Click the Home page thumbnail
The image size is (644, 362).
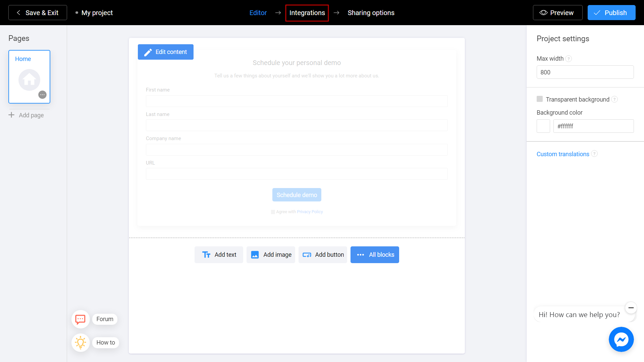pos(29,76)
